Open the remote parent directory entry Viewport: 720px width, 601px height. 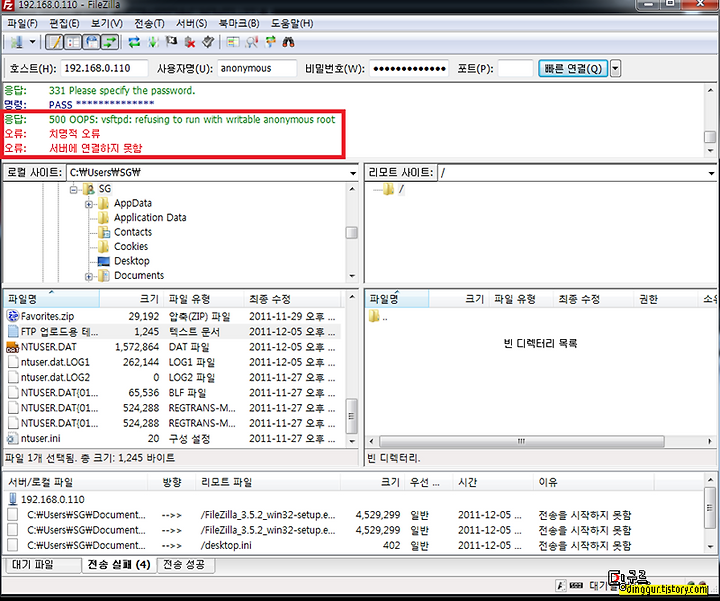378,316
